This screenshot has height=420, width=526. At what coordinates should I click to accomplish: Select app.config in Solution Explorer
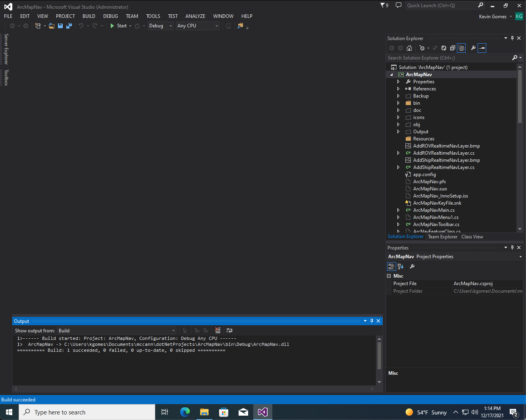tap(424, 175)
